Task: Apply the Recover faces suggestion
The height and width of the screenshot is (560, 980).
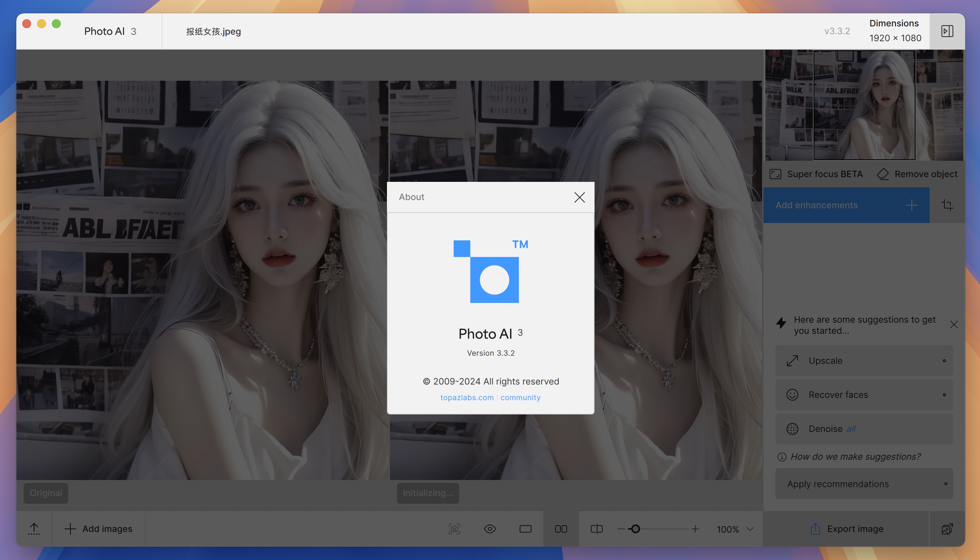Action: [864, 395]
